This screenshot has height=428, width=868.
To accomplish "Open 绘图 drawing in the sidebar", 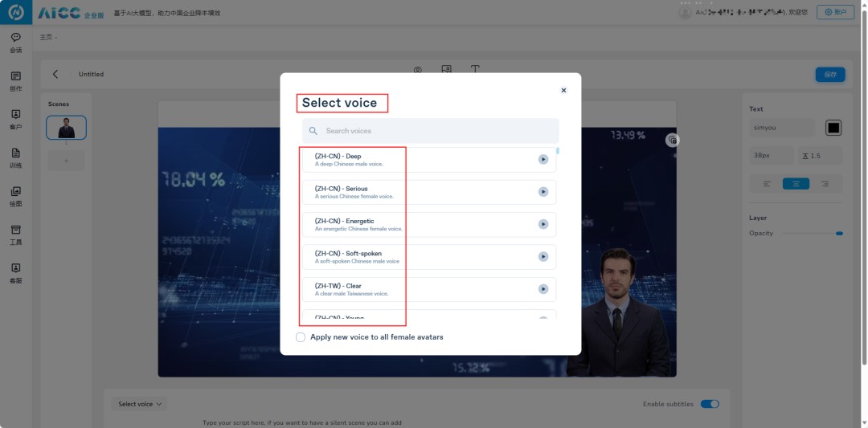I will [x=16, y=196].
